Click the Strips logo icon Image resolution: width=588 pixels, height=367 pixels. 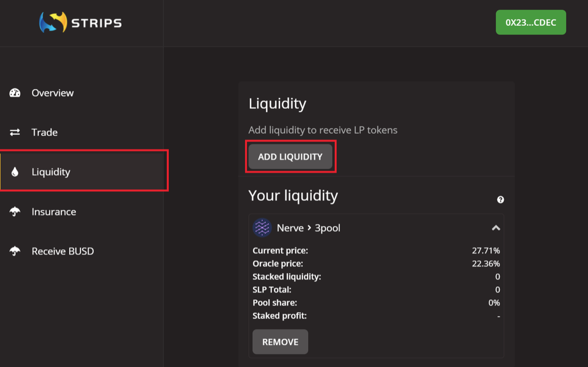click(53, 22)
